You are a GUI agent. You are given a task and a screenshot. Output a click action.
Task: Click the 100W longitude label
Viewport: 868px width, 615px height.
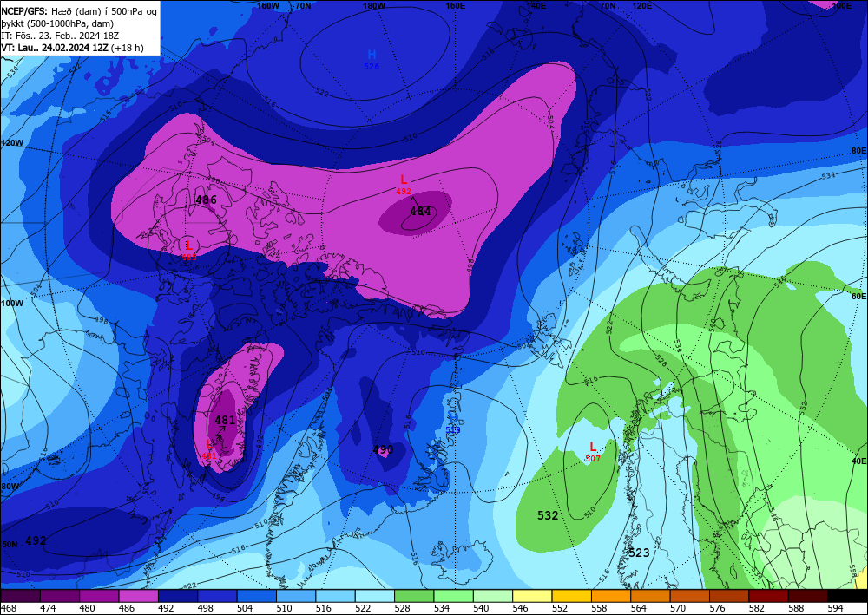point(12,304)
